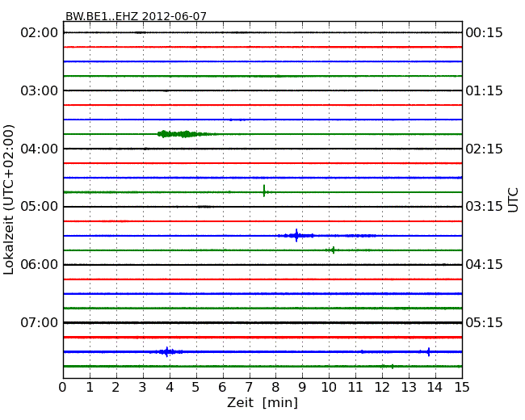Click the x-axis tick label 12

click(382, 388)
